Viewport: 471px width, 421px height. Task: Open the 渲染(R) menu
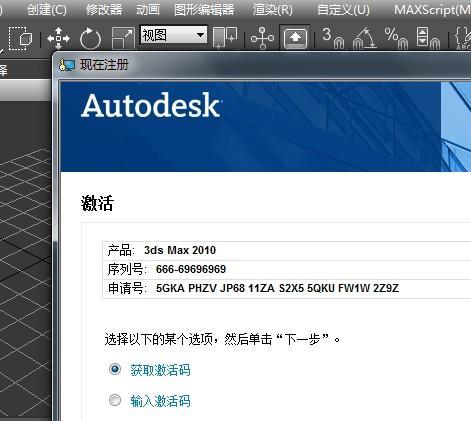(273, 10)
